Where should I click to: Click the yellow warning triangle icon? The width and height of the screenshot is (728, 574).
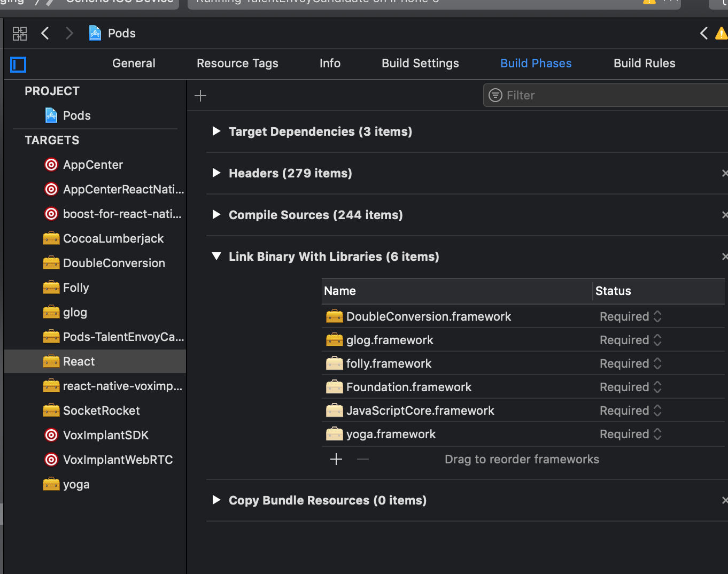(722, 34)
